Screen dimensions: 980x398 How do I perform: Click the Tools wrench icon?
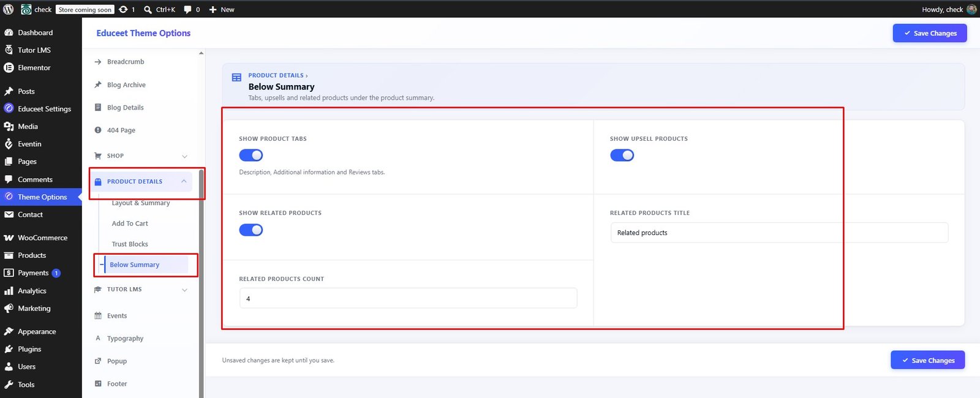pyautogui.click(x=9, y=385)
